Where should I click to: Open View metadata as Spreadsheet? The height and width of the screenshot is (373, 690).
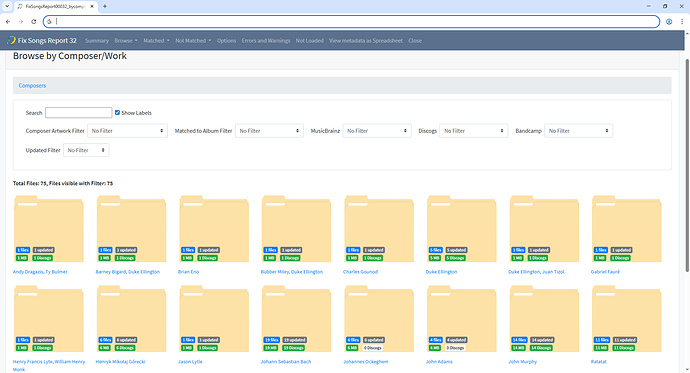[x=366, y=40]
